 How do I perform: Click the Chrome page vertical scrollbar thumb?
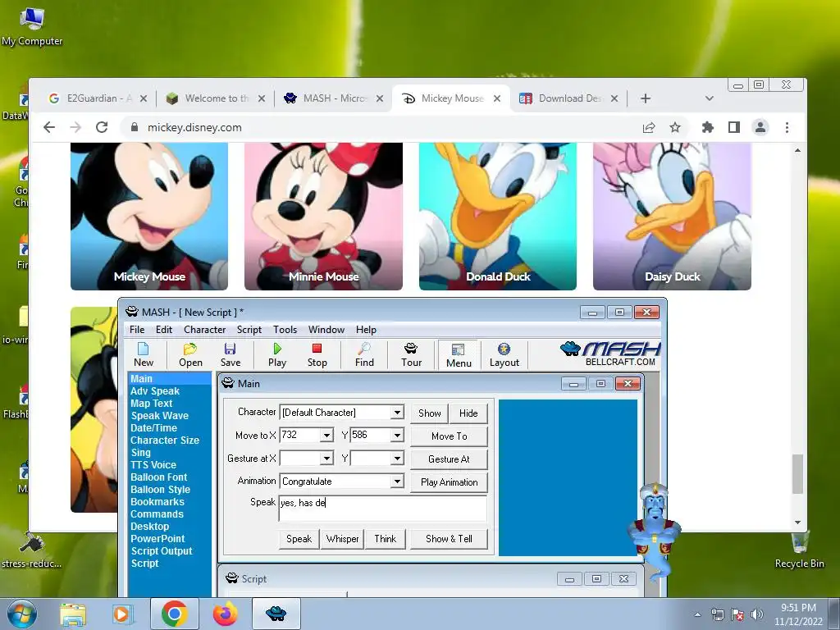click(797, 474)
